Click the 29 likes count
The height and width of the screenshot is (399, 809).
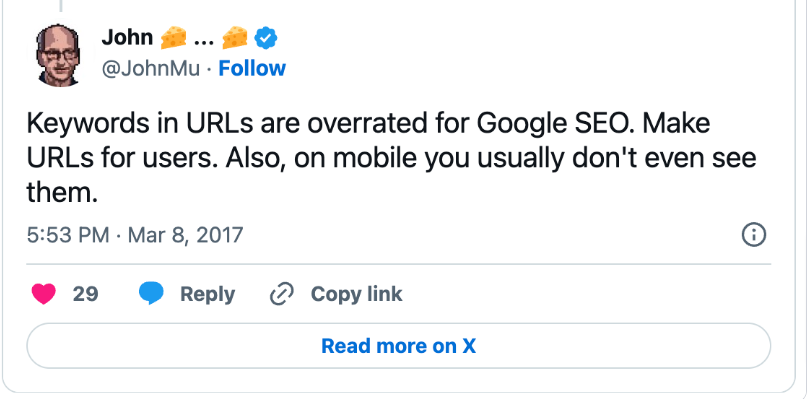click(x=85, y=294)
